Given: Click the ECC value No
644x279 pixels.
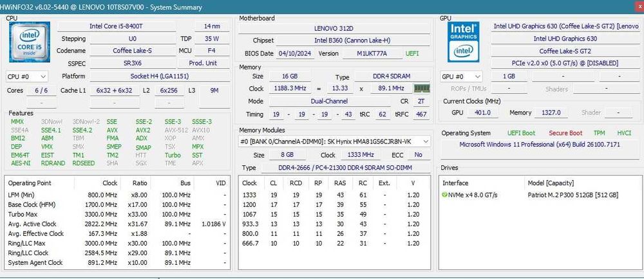Looking at the screenshot, I should (418, 156).
